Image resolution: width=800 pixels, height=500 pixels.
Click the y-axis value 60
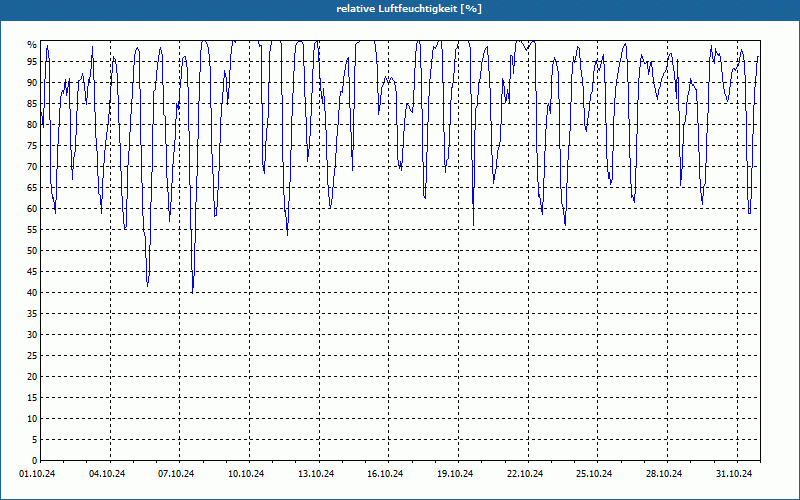click(32, 208)
